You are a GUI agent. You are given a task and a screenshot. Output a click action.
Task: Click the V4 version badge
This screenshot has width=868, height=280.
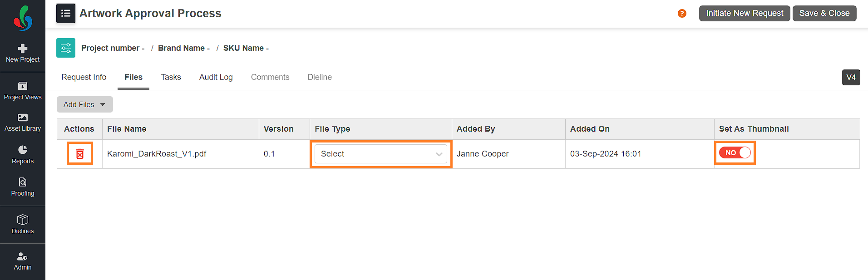tap(851, 77)
